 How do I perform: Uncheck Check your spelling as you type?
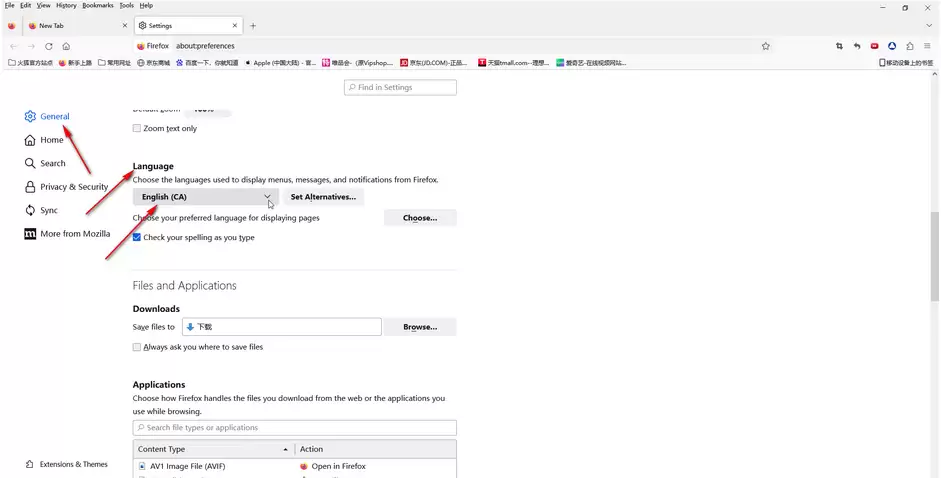tap(137, 237)
